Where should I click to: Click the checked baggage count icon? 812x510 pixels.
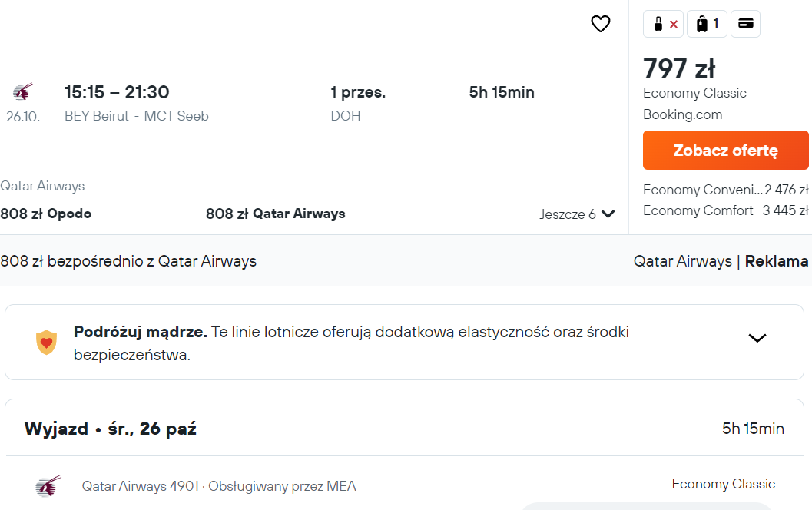tap(707, 24)
